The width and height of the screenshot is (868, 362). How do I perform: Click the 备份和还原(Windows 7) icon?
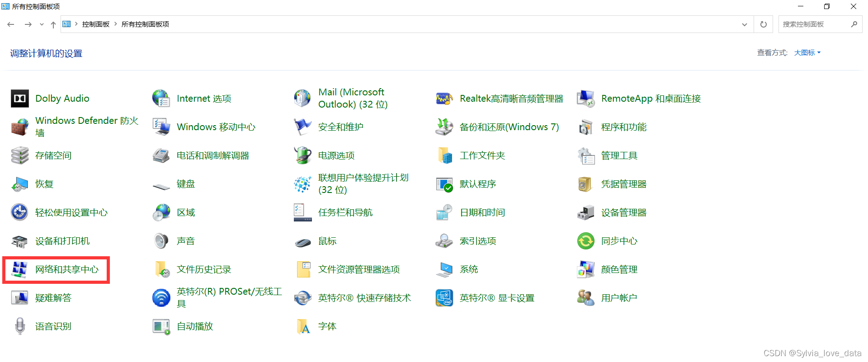click(x=444, y=127)
